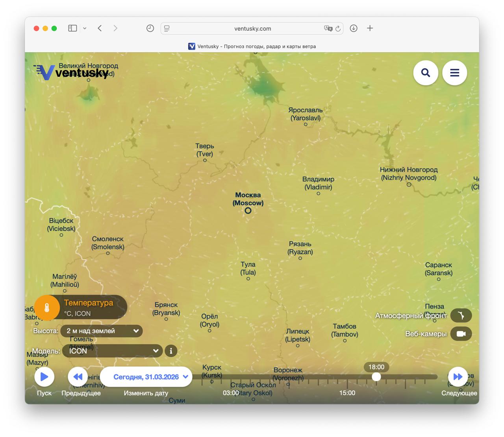The height and width of the screenshot is (437, 504).
Task: Advance to next time step (Следующее)
Action: (458, 377)
